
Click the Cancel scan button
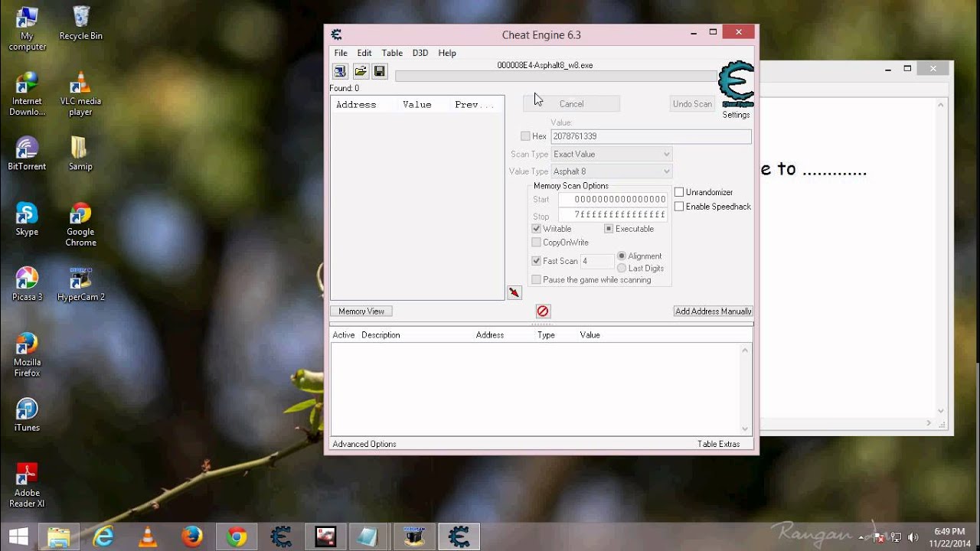pos(571,104)
